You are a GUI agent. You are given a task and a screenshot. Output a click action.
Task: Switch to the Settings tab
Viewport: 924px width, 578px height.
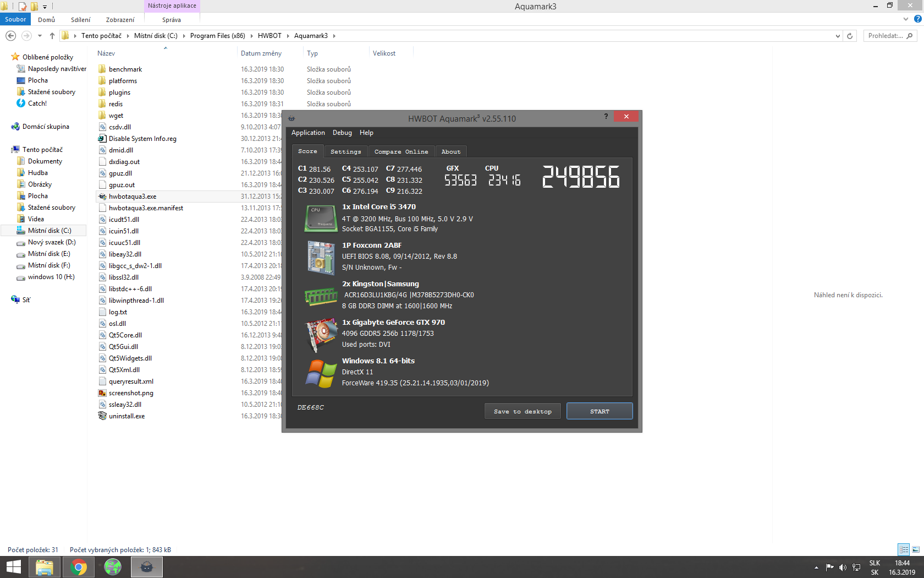(x=346, y=151)
